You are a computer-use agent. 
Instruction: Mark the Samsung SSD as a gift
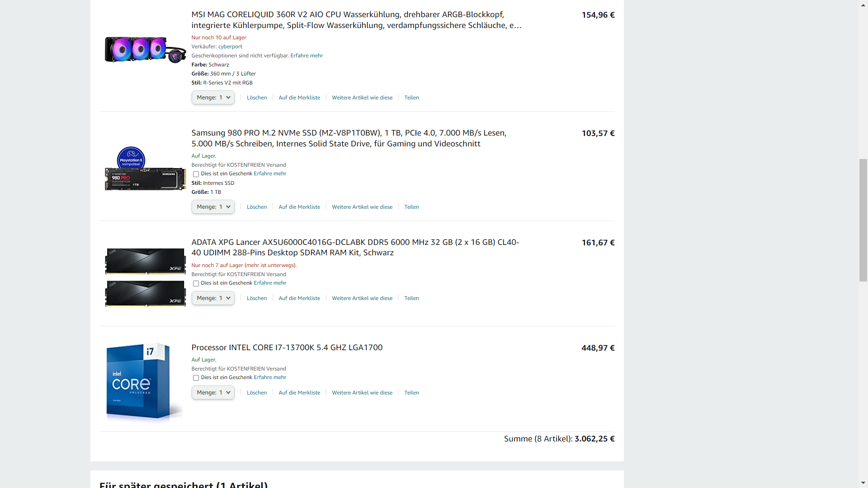(x=196, y=174)
